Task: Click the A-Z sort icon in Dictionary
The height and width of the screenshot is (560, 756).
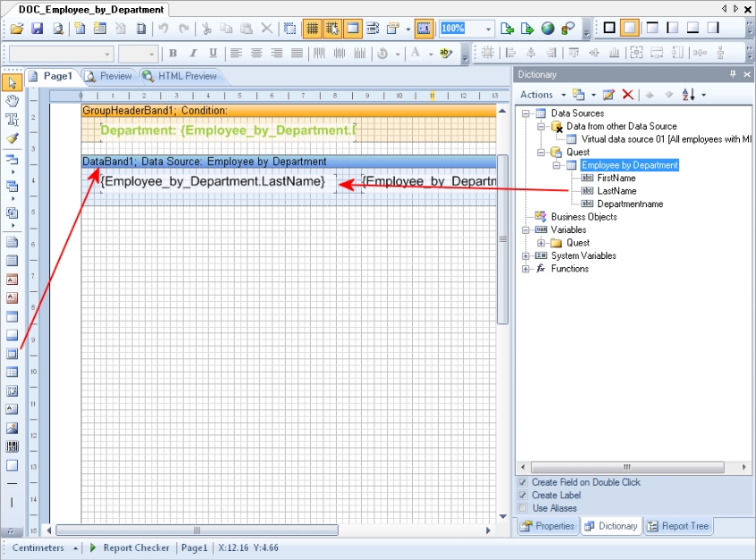Action: (x=688, y=95)
